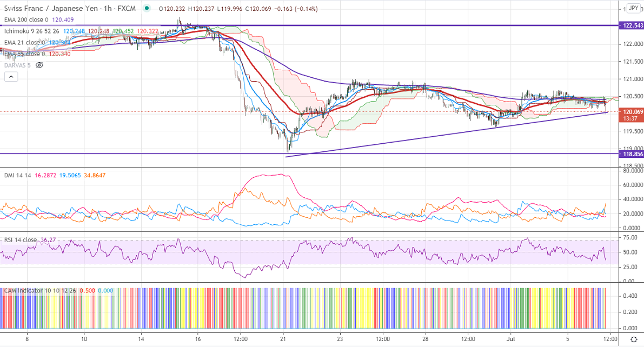The width and height of the screenshot is (644, 347).
Task: Open the JPY currency selector
Action: tap(634, 8)
